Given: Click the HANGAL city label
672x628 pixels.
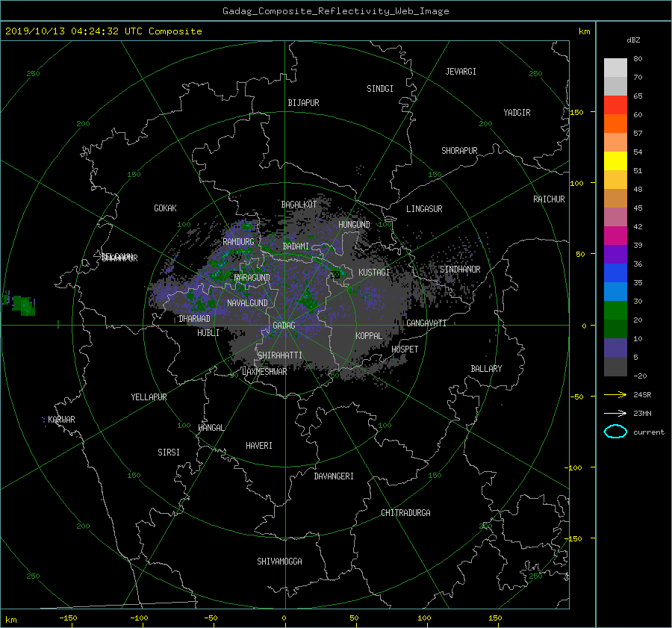Looking at the screenshot, I should (211, 428).
